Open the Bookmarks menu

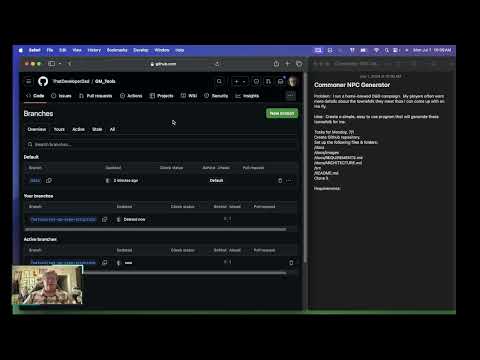click(x=117, y=50)
